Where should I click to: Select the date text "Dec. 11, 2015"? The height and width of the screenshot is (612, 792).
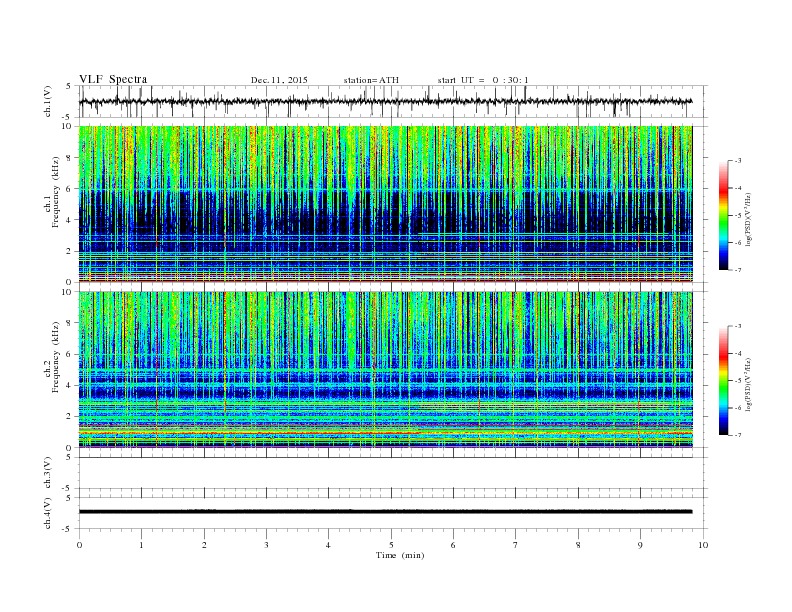pos(279,80)
